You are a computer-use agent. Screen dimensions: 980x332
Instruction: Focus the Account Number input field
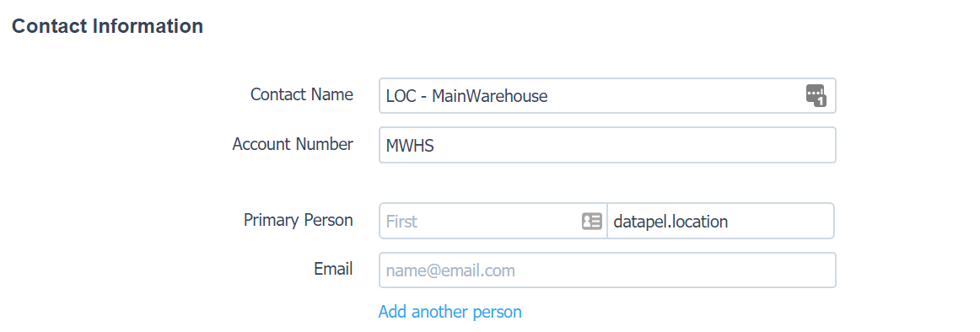[x=607, y=145]
